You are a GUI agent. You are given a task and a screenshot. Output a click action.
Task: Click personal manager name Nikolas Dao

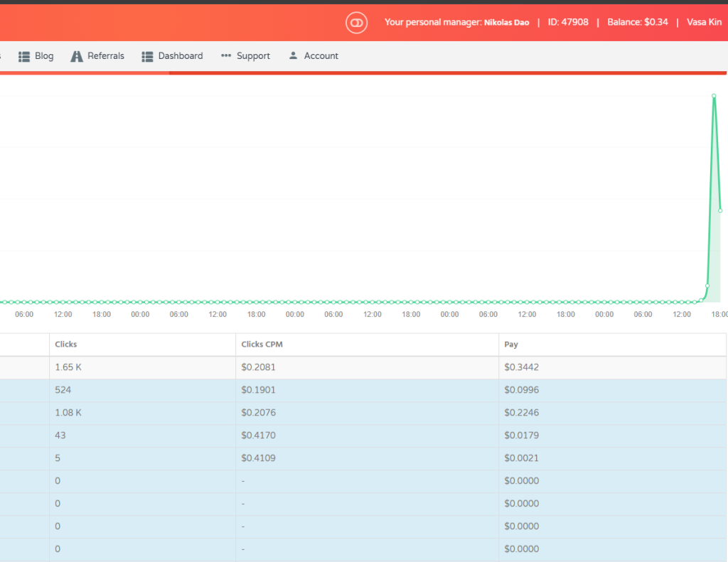[x=506, y=22]
